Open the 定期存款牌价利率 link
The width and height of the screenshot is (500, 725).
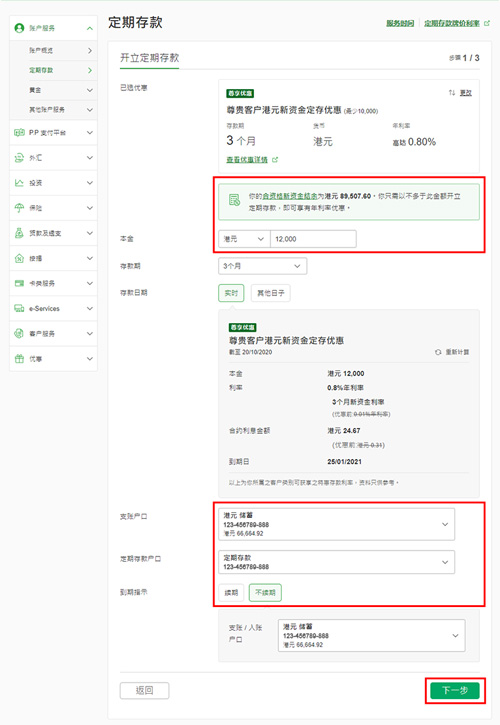(x=452, y=23)
